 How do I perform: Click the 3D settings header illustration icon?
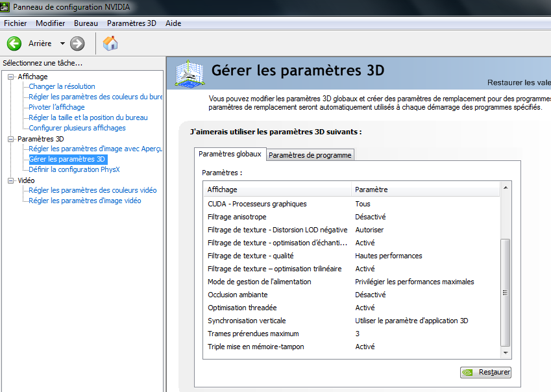189,73
